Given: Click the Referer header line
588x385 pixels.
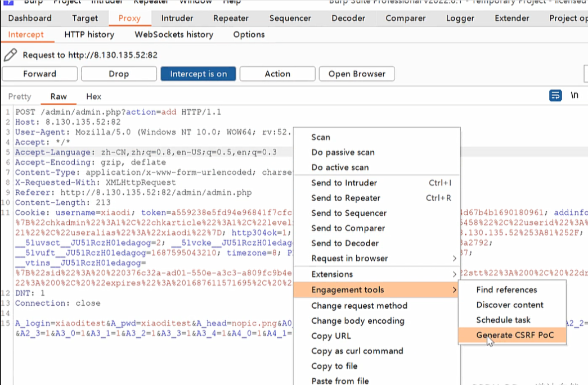Looking at the screenshot, I should coord(133,192).
